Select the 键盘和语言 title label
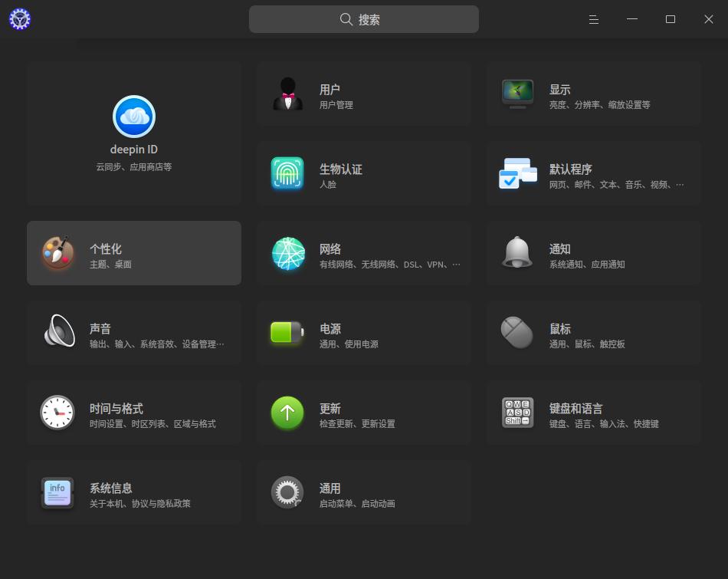This screenshot has height=579, width=728. click(x=576, y=409)
